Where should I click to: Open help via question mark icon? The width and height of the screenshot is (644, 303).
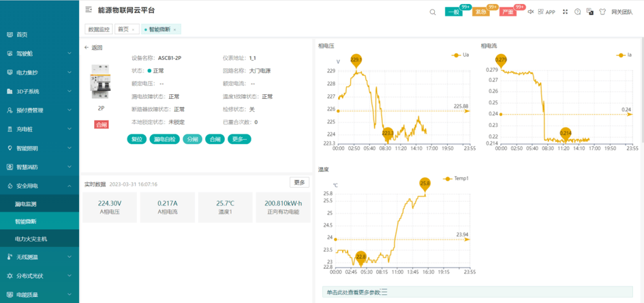pyautogui.click(x=578, y=12)
